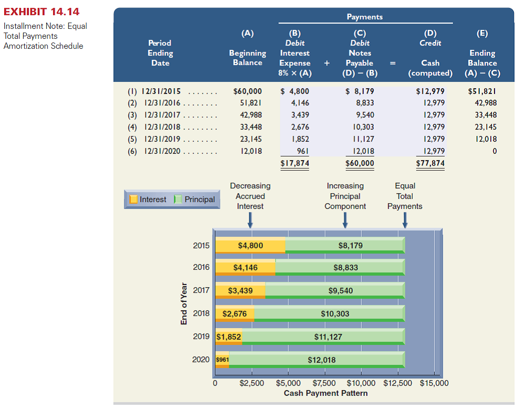
Task: Select the Ending Balance column header
Action: 482,58
